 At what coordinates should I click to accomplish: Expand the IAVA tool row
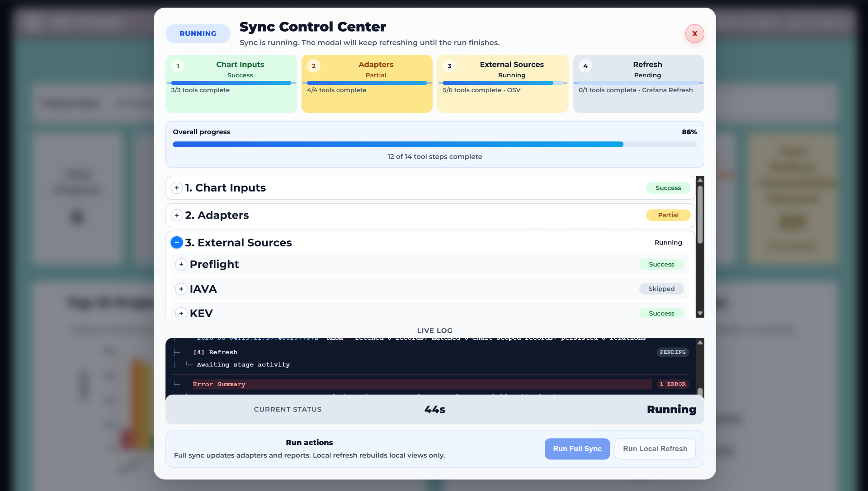pyautogui.click(x=181, y=289)
